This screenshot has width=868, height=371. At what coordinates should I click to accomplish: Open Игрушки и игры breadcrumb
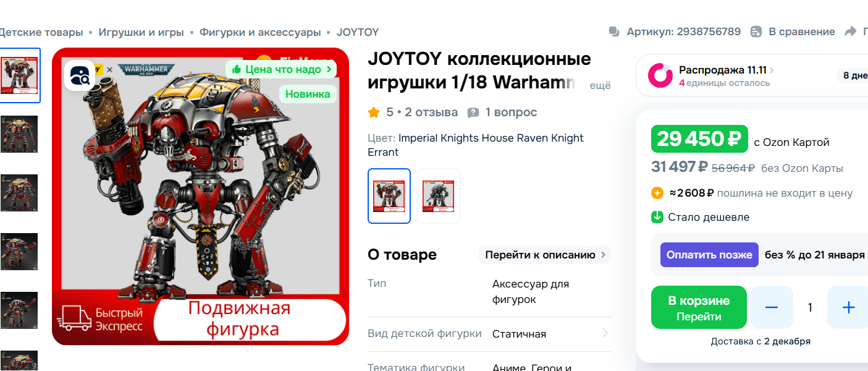point(141,32)
